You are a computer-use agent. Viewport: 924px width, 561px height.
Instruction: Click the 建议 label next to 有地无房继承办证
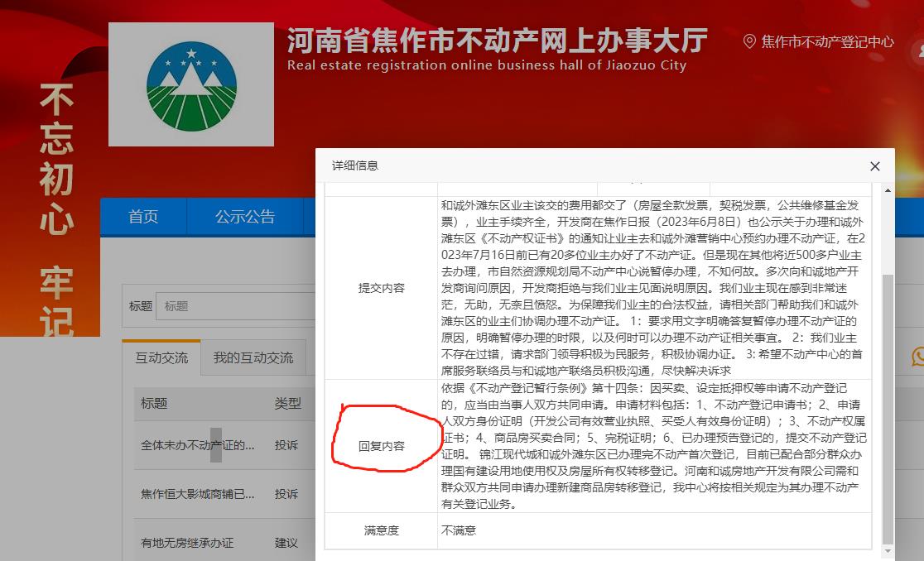(286, 542)
